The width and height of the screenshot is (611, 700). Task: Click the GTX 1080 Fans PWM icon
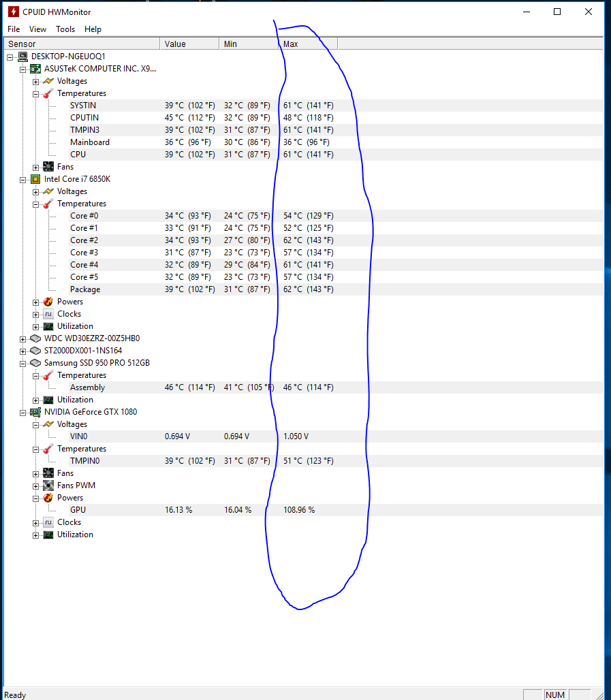[x=48, y=486]
